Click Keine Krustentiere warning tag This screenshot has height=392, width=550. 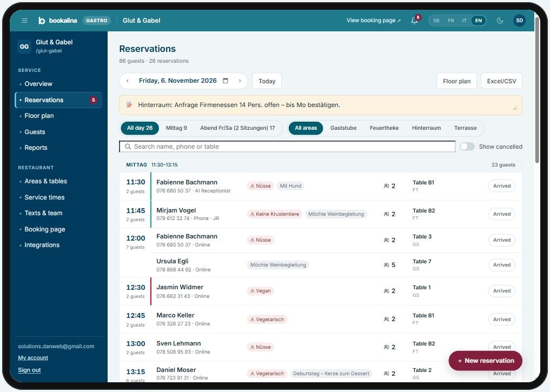pyautogui.click(x=274, y=214)
